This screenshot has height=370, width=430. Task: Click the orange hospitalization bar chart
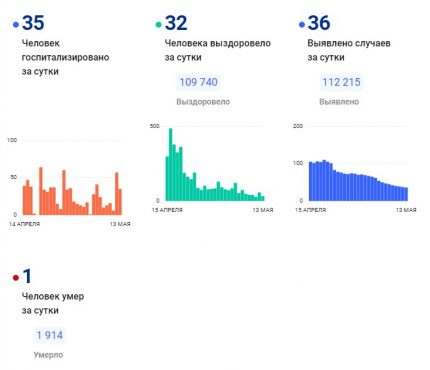(x=72, y=191)
